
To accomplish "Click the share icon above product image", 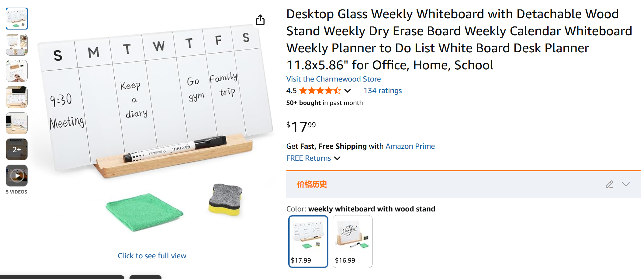I will tap(260, 20).
